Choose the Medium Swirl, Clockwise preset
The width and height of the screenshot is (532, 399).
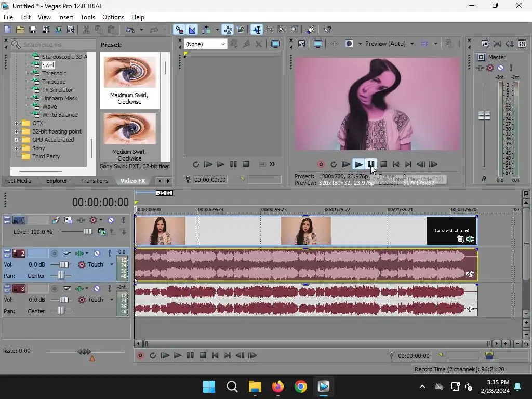(129, 137)
